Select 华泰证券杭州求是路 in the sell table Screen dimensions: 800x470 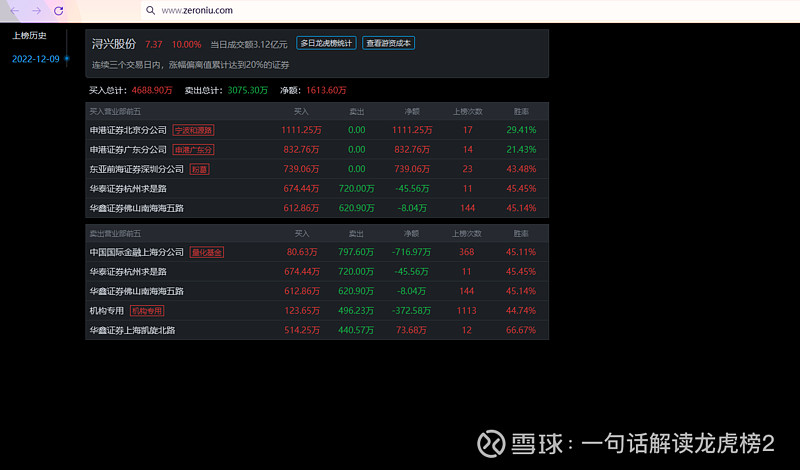click(128, 271)
